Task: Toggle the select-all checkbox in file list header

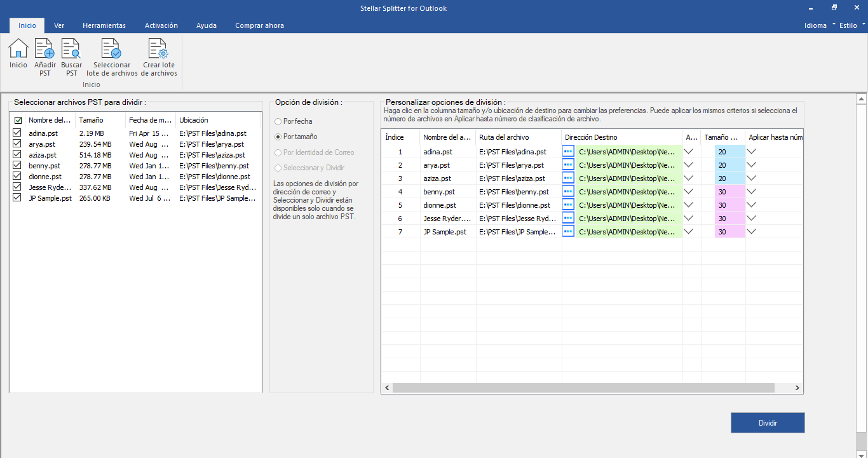Action: coord(18,120)
